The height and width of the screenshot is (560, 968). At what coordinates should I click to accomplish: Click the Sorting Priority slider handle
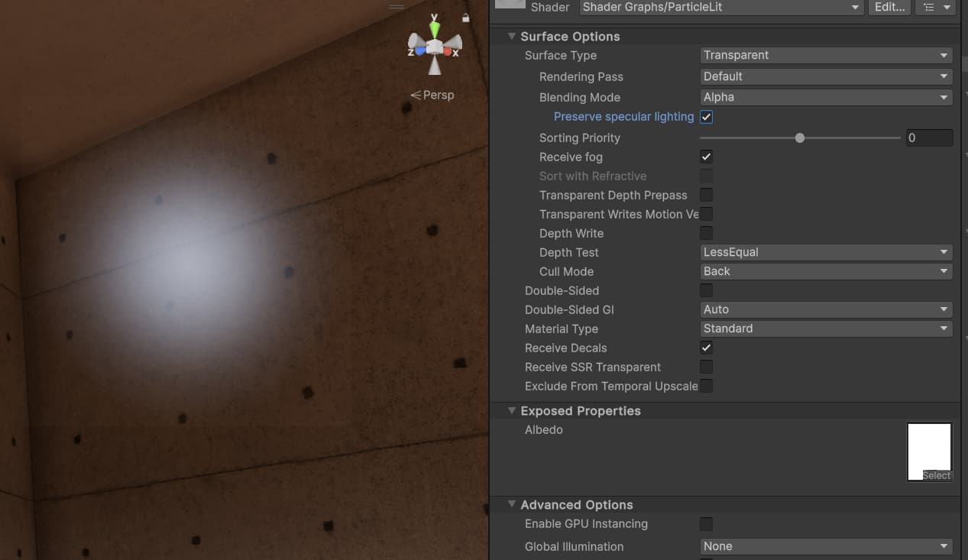pyautogui.click(x=799, y=138)
